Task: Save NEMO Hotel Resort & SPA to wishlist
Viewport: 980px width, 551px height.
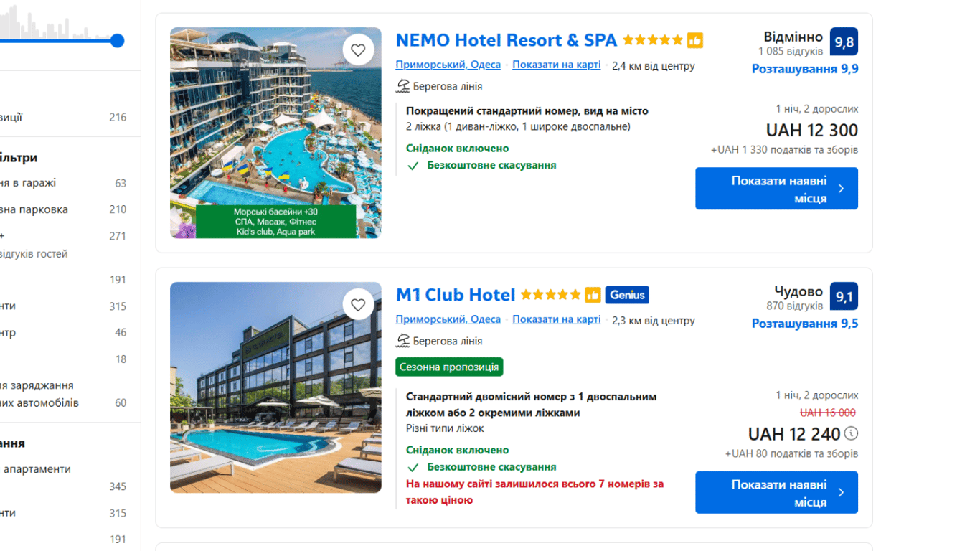Action: [358, 50]
